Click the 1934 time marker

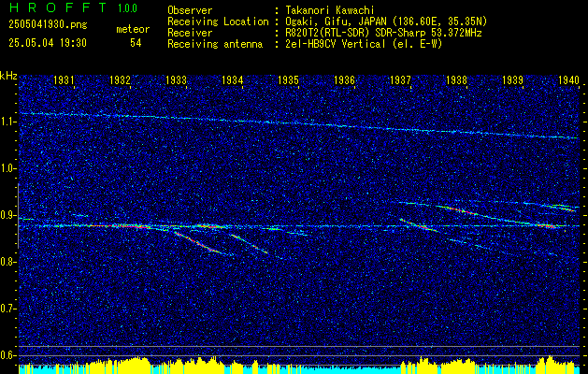point(233,79)
